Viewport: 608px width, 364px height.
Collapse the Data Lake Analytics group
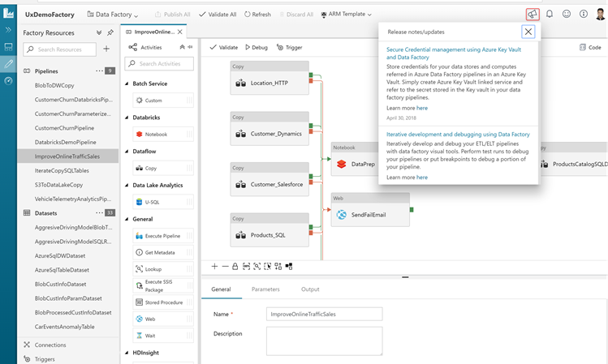pyautogui.click(x=127, y=185)
